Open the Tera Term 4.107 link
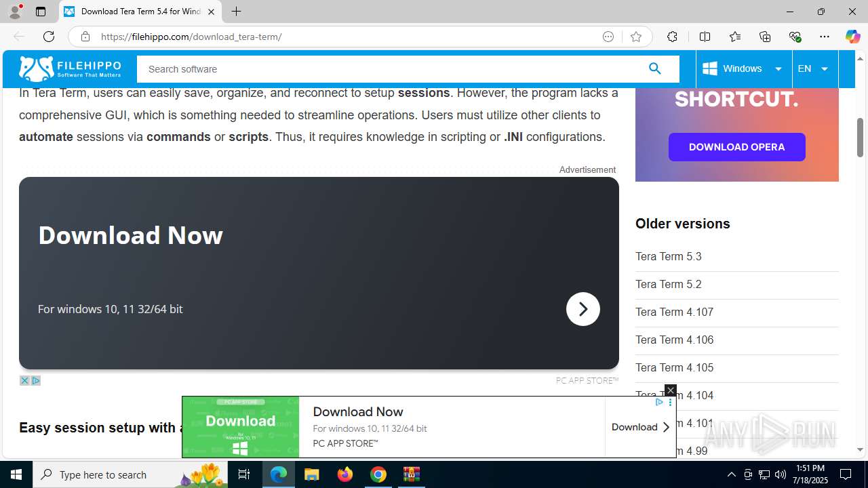The image size is (868, 488). click(x=674, y=312)
